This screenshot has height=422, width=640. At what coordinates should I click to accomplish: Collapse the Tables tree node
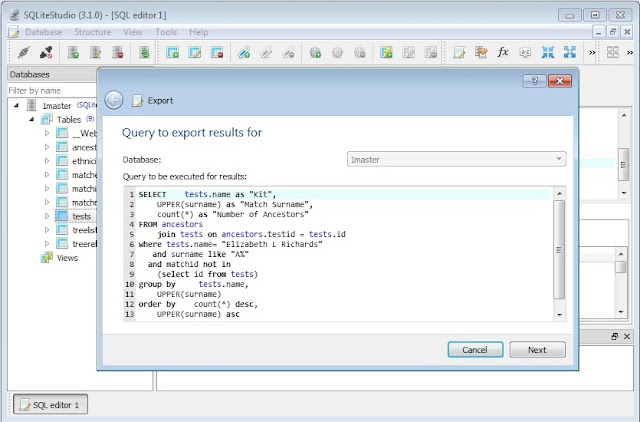pyautogui.click(x=31, y=120)
